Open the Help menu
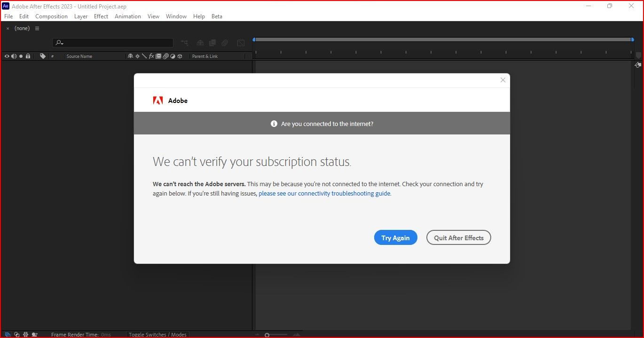The width and height of the screenshot is (644, 338). (199, 16)
